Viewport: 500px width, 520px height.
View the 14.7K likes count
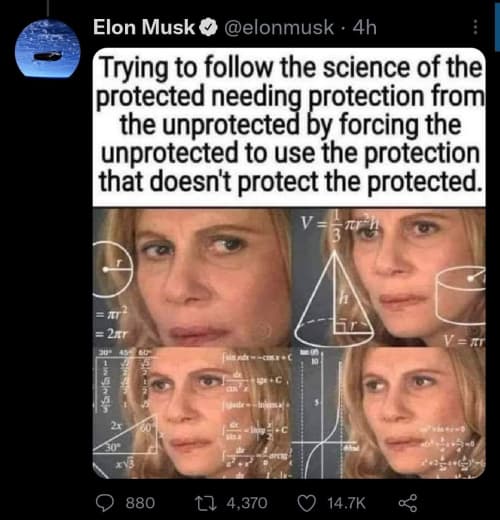[x=347, y=503]
